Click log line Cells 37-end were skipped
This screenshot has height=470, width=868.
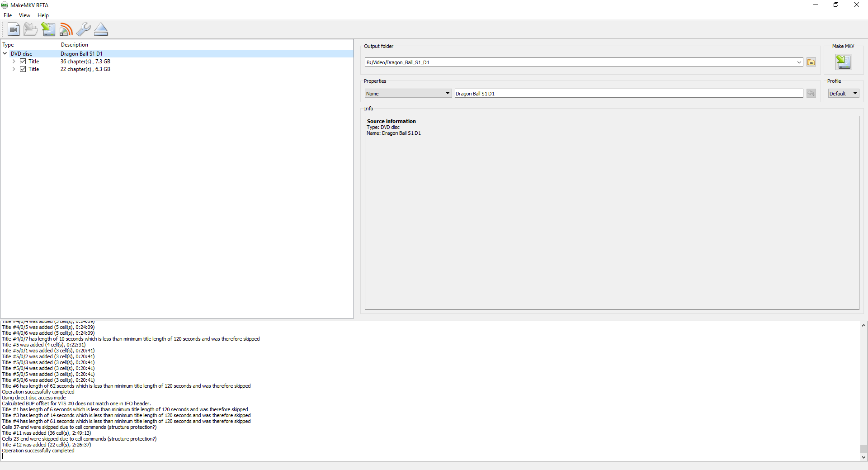point(79,427)
